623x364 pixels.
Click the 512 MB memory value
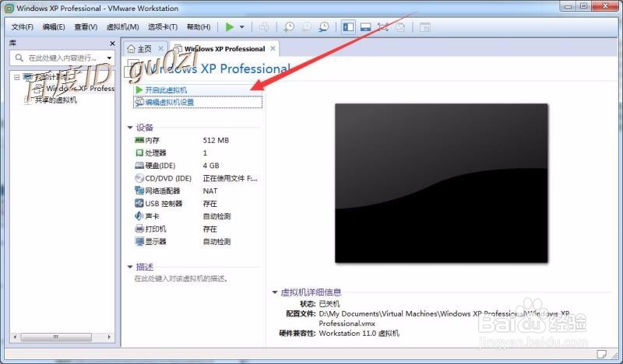tap(216, 140)
